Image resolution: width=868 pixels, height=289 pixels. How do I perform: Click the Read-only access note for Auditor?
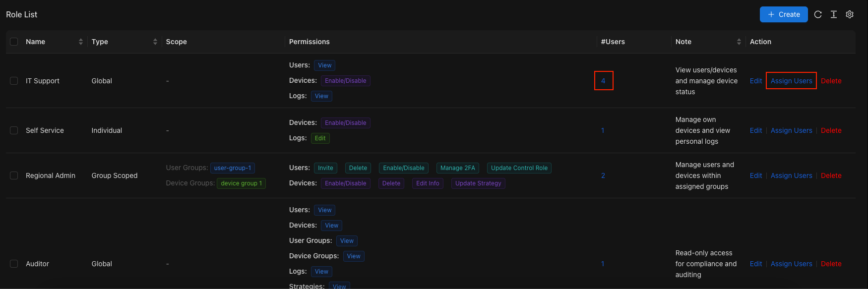click(x=706, y=264)
